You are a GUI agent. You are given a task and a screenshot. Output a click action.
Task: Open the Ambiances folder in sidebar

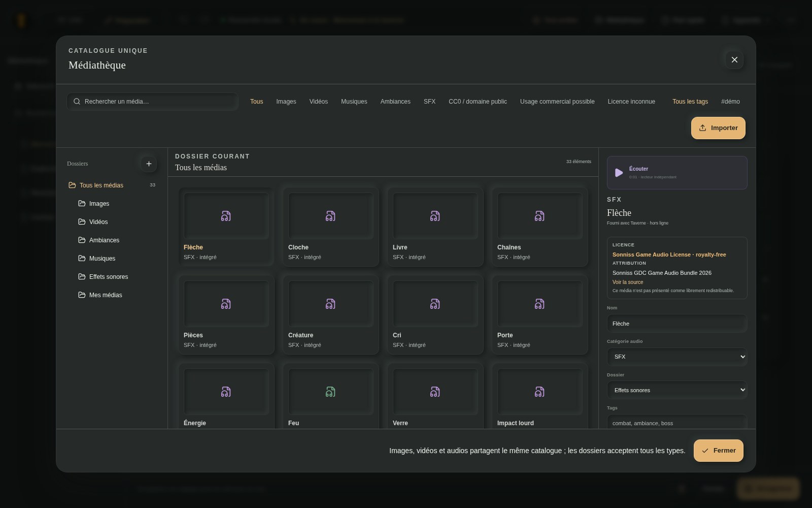point(117,240)
